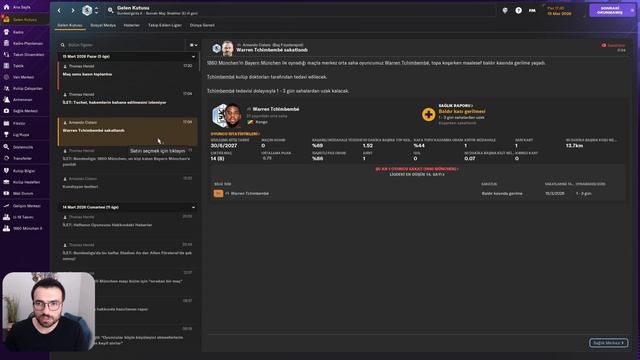Open Mali Durum sidebar item
This screenshot has width=640, height=360.
pyautogui.click(x=23, y=193)
